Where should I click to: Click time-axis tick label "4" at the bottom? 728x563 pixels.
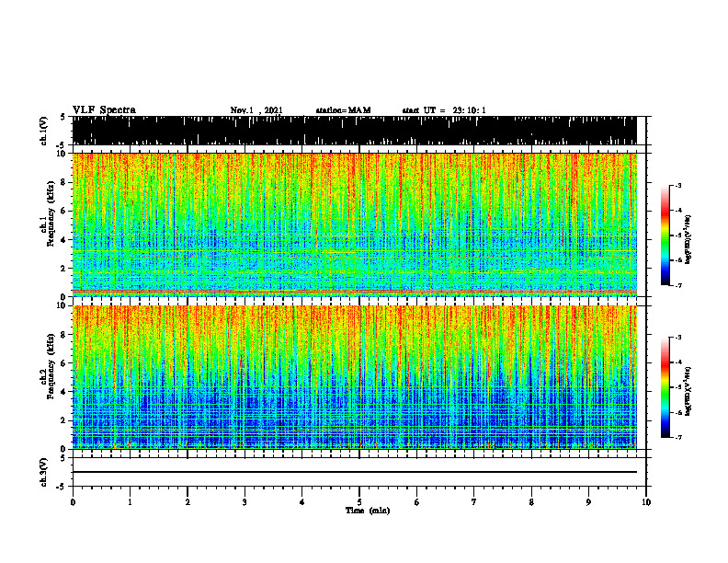(302, 502)
